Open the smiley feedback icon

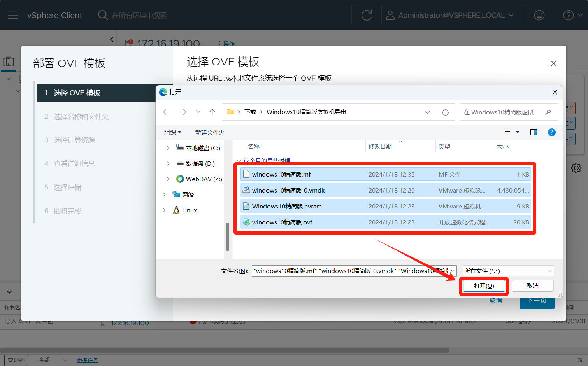[x=539, y=15]
